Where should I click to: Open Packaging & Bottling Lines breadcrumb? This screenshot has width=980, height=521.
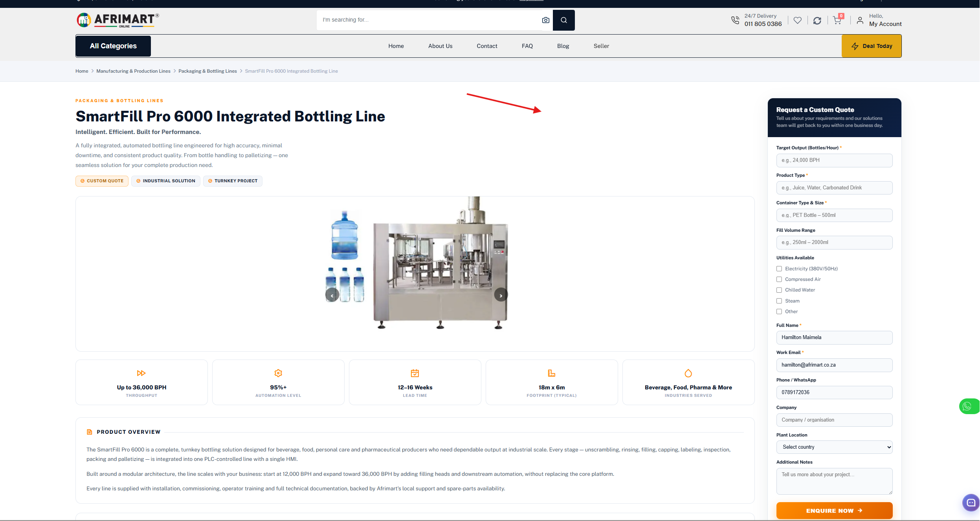click(207, 71)
